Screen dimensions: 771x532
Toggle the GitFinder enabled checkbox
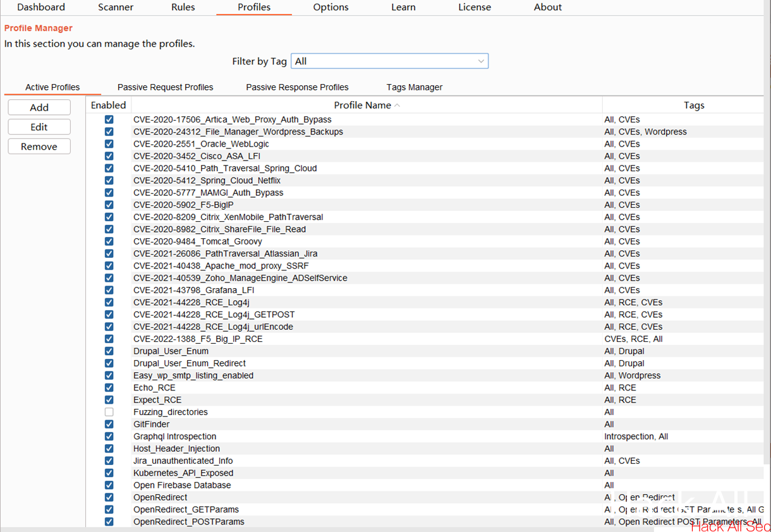point(109,424)
